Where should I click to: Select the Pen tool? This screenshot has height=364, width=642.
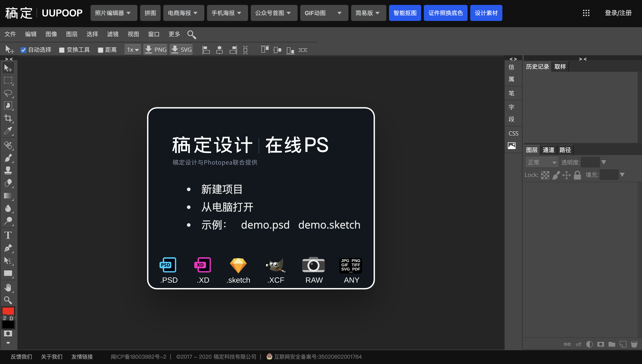coord(8,248)
